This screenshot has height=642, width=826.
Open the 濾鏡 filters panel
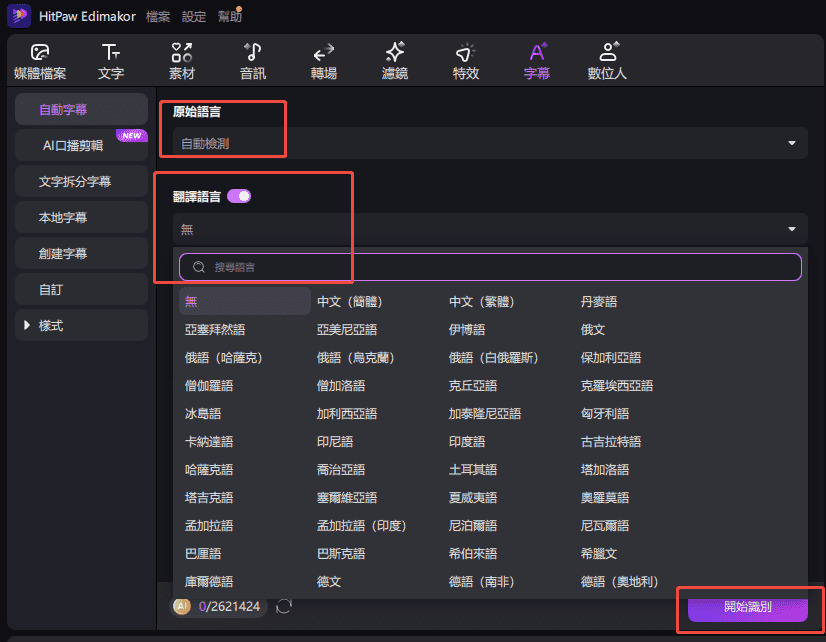tap(394, 60)
